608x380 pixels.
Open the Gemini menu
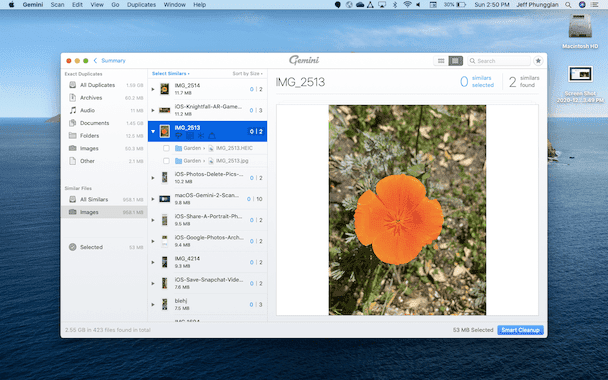[33, 5]
